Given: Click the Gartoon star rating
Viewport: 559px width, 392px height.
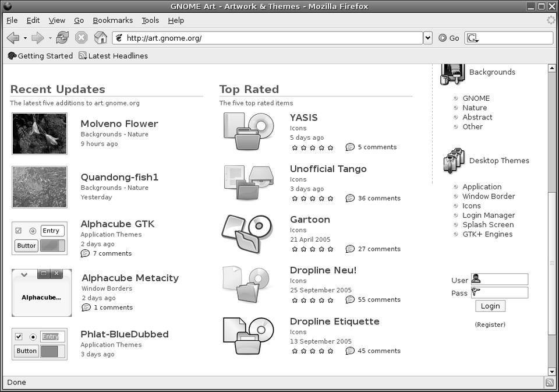Looking at the screenshot, I should click(x=313, y=249).
